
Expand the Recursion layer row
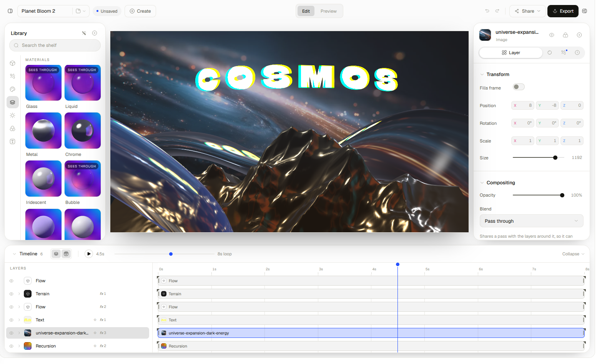pyautogui.click(x=19, y=346)
